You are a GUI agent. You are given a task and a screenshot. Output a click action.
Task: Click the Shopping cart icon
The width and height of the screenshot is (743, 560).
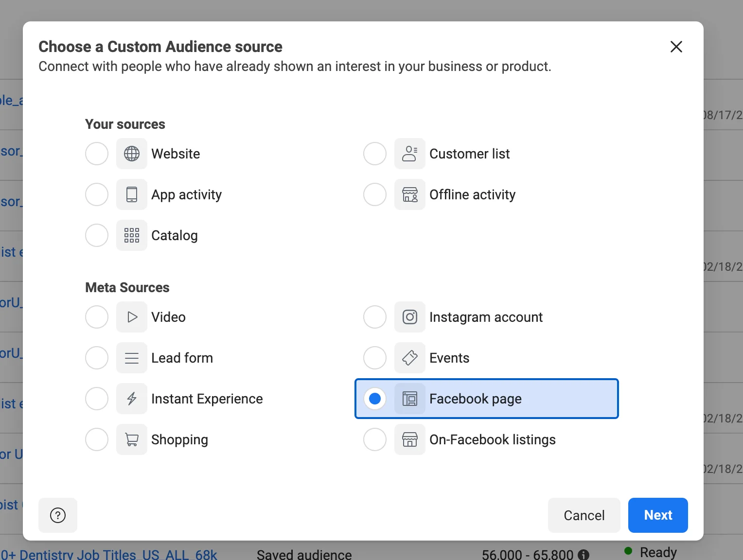point(131,439)
